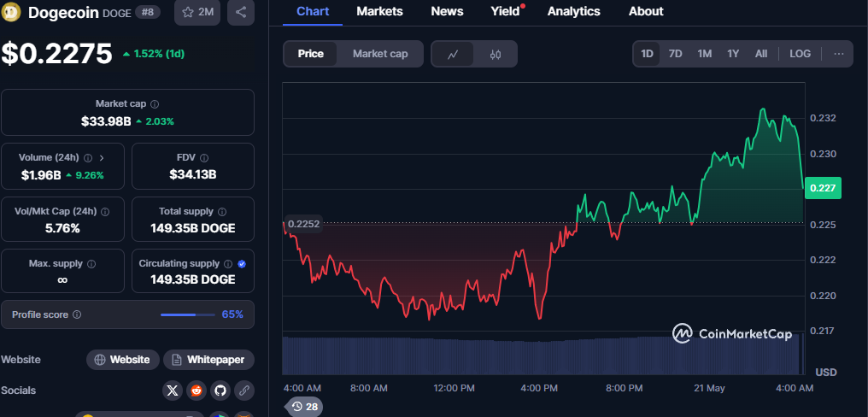The height and width of the screenshot is (417, 868).
Task: Select the Price toggle option
Action: coord(311,54)
